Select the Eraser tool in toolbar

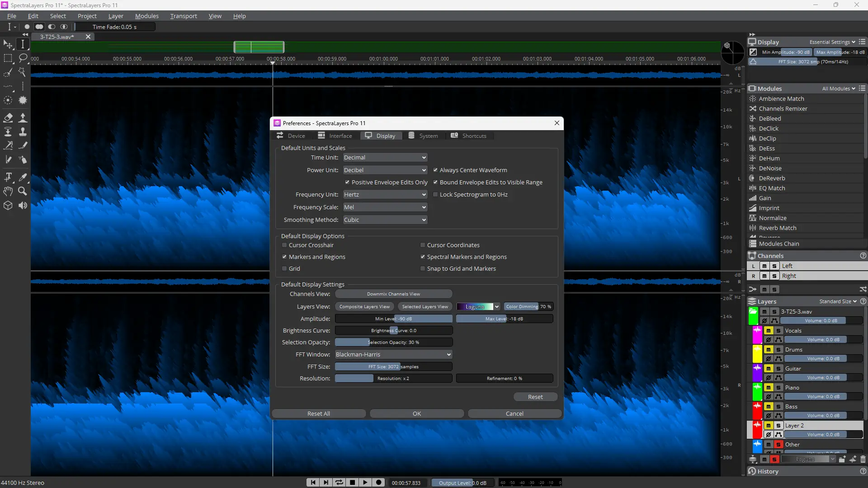coord(8,118)
